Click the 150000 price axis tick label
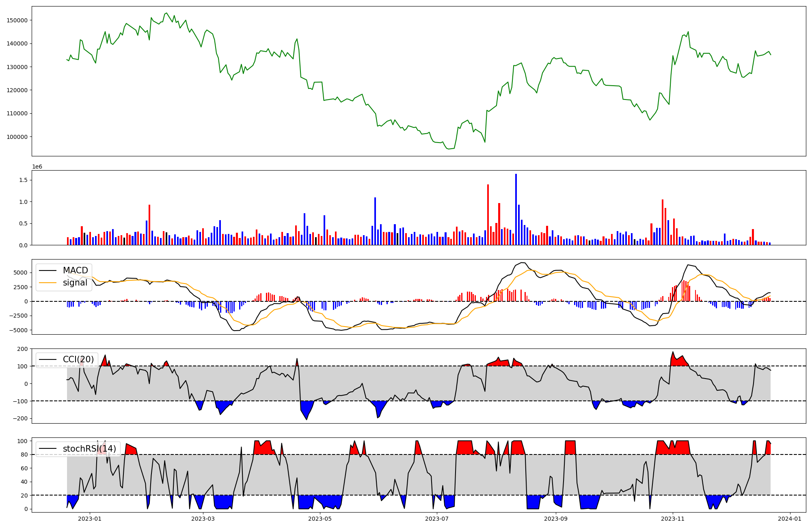 (x=17, y=20)
